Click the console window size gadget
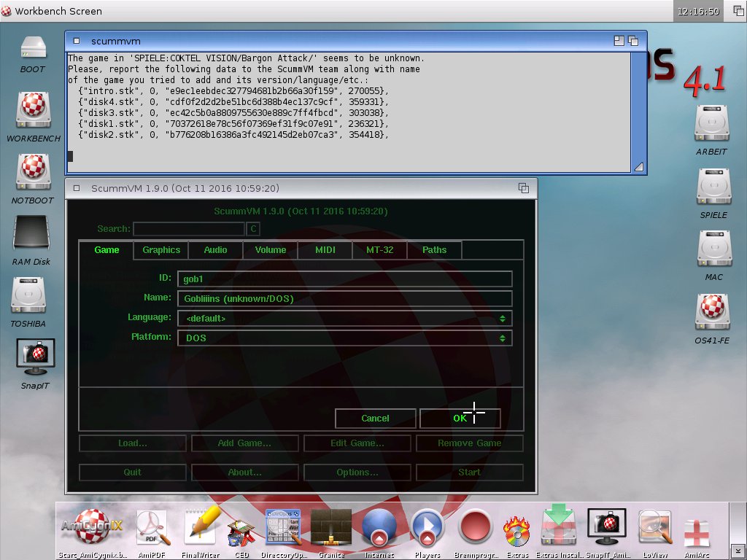 coord(639,167)
